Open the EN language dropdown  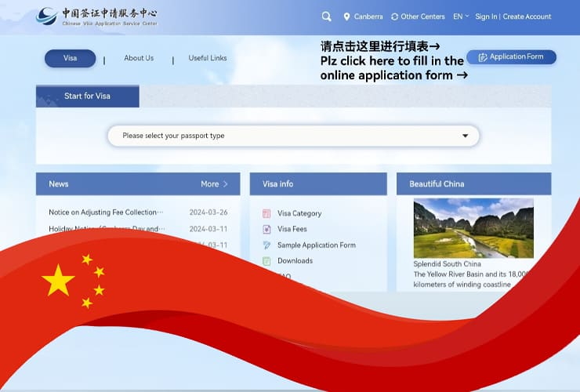pyautogui.click(x=461, y=16)
